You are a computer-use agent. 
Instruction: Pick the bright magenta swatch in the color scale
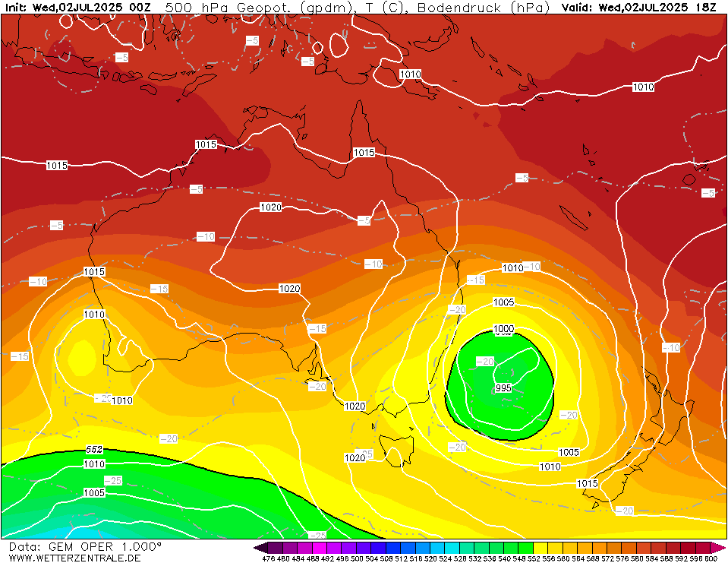coord(320,548)
